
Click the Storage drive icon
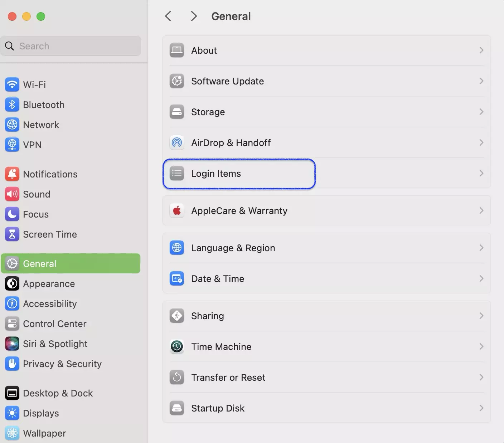(177, 112)
